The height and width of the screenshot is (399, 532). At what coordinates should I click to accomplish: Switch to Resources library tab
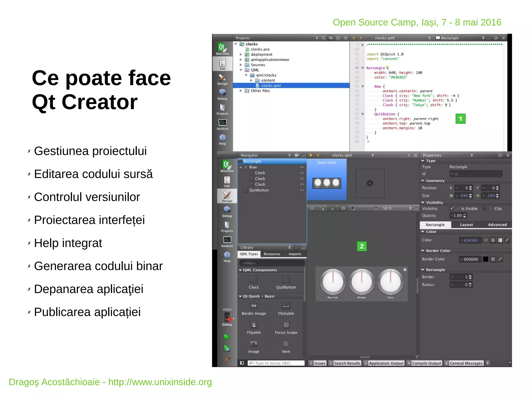pos(272,254)
